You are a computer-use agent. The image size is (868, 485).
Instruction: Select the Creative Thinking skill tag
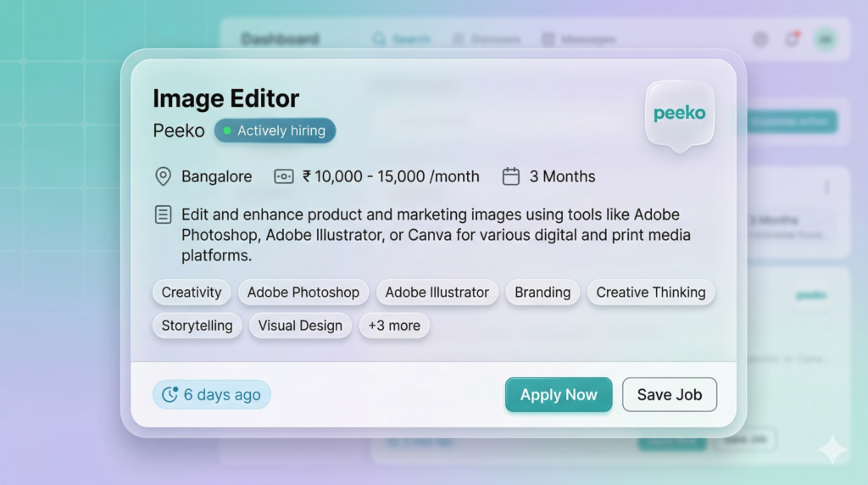coord(651,293)
